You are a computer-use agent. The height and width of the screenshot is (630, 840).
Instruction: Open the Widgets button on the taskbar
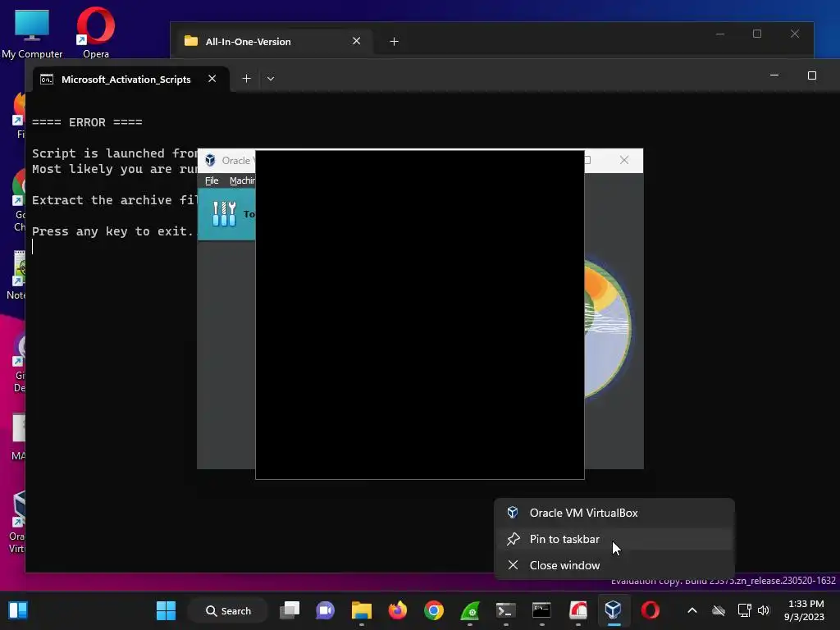tap(18, 610)
